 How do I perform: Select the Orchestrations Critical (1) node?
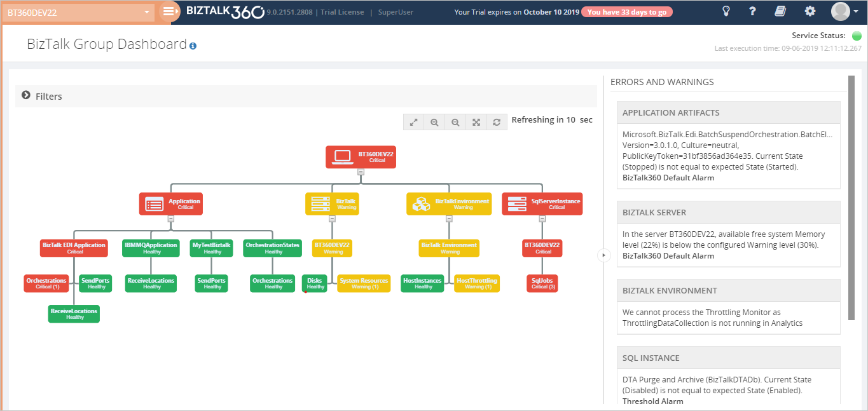(46, 283)
